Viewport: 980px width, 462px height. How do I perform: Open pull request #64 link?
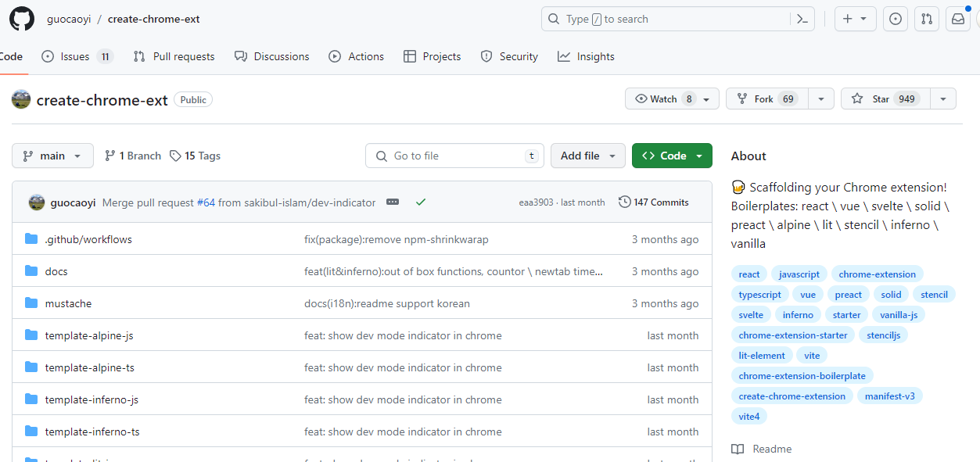(206, 202)
